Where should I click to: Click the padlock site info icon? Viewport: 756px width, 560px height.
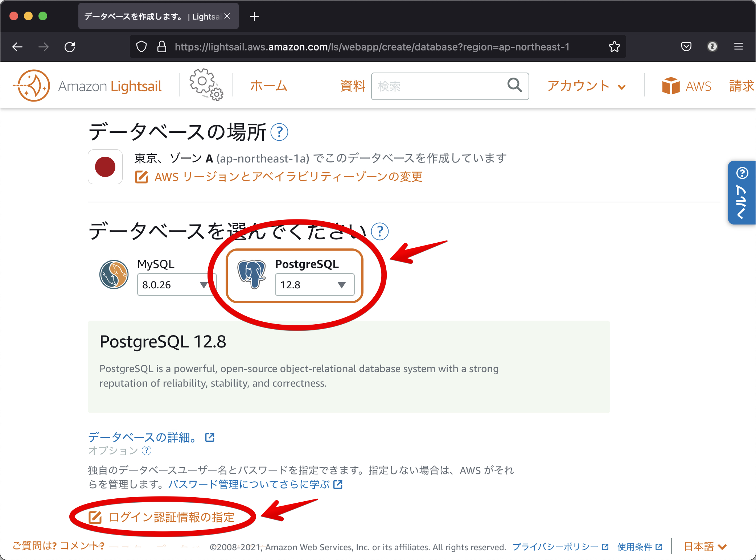tap(162, 47)
